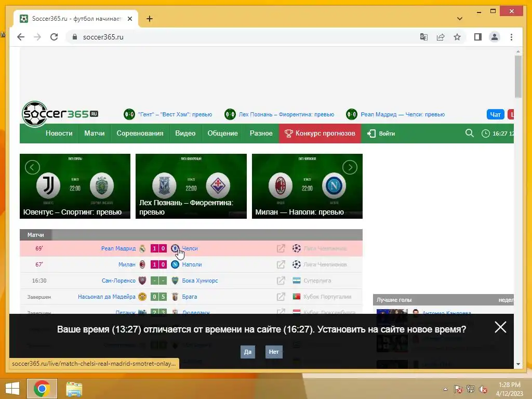The width and height of the screenshot is (532, 399).
Task: Click the Бока Хуниорс team link
Action: pyautogui.click(x=200, y=281)
